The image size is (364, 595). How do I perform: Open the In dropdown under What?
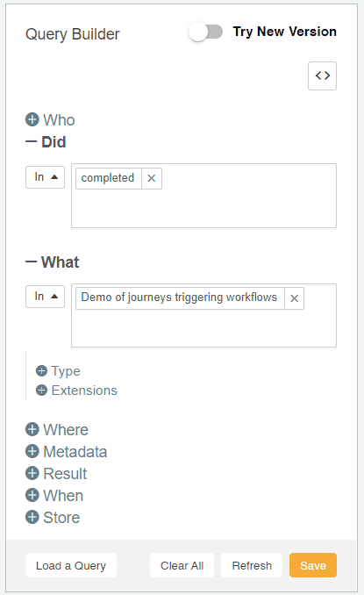45,297
